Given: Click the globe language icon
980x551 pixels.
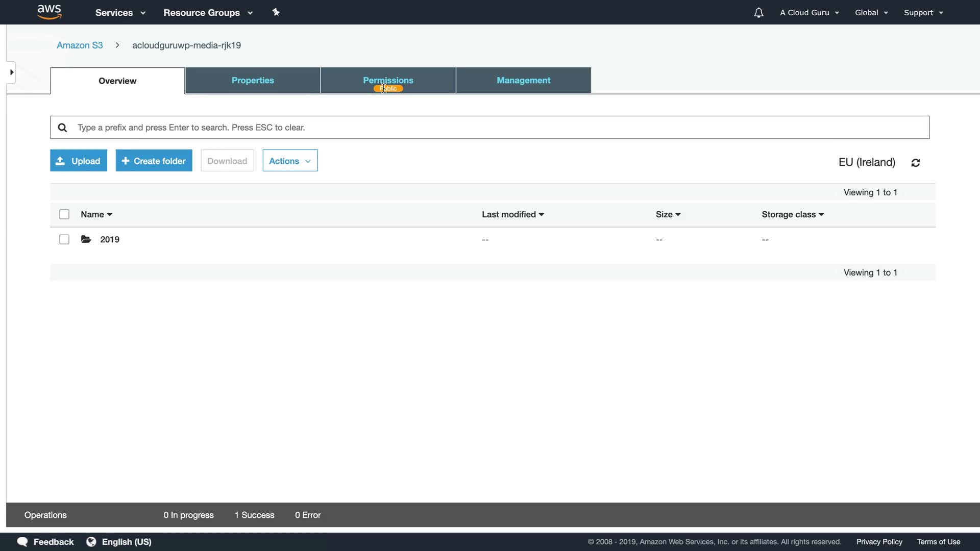Looking at the screenshot, I should (91, 542).
